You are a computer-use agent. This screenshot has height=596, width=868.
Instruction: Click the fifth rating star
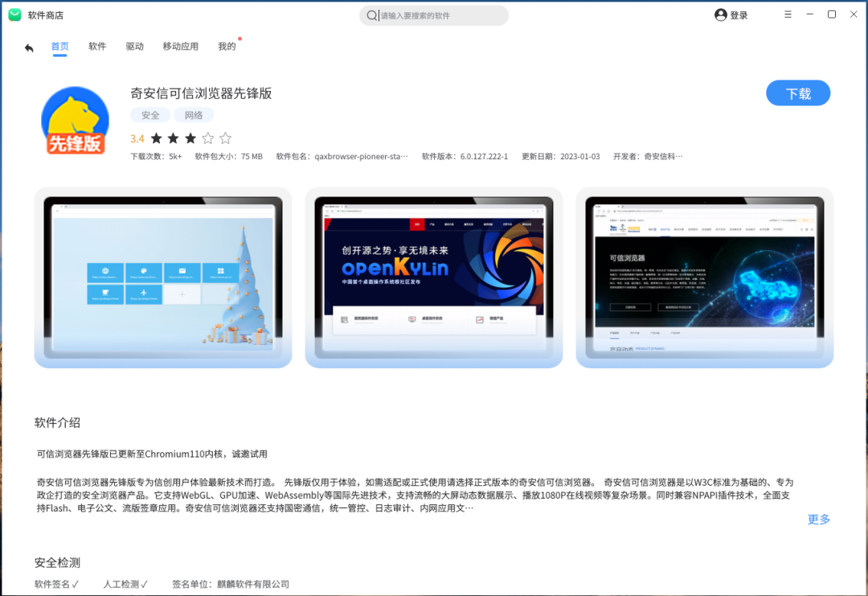coord(225,138)
